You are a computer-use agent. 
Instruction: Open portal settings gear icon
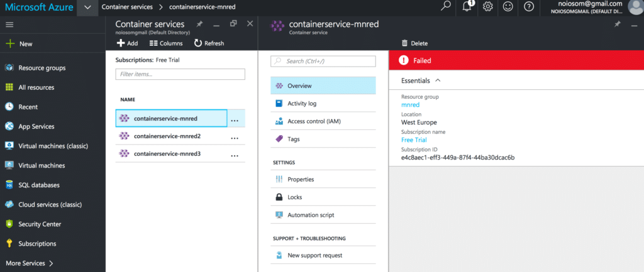pos(487,7)
